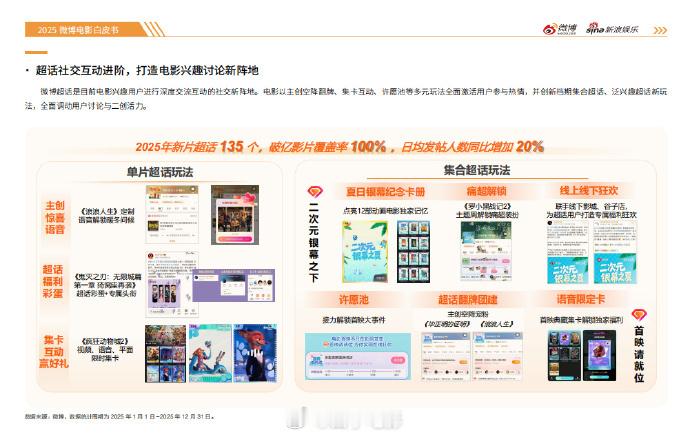The image size is (690, 437).
Task: Click the 许愿池 heading
Action: (353, 300)
